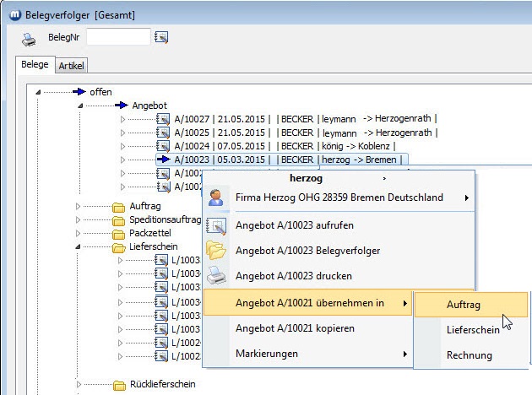
Task: Choose Rechnung from the submenu
Action: pyautogui.click(x=469, y=355)
